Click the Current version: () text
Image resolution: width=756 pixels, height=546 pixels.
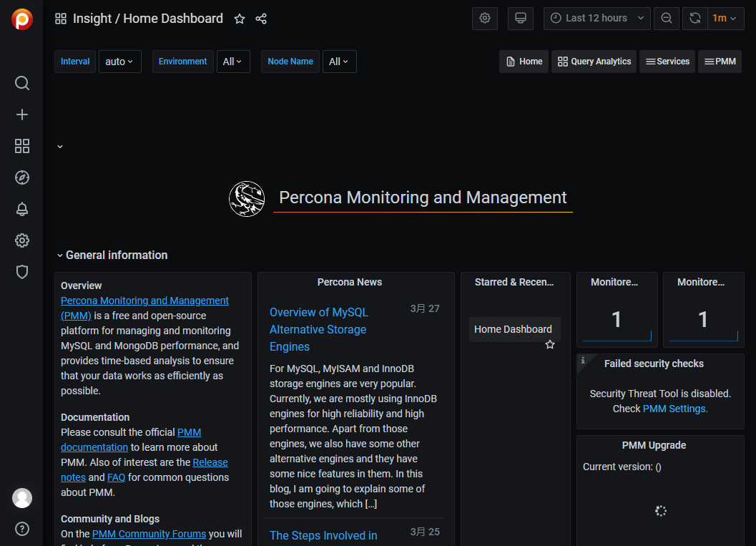click(622, 467)
